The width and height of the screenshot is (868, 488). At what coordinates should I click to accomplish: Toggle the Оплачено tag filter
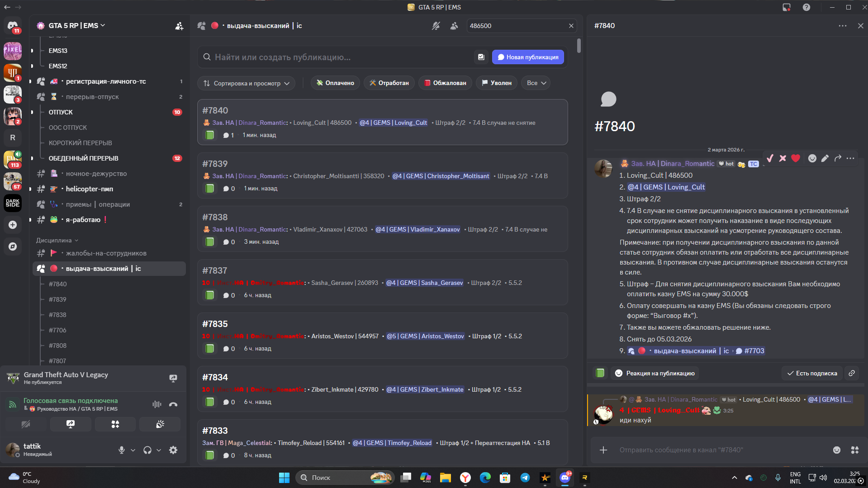pos(336,83)
